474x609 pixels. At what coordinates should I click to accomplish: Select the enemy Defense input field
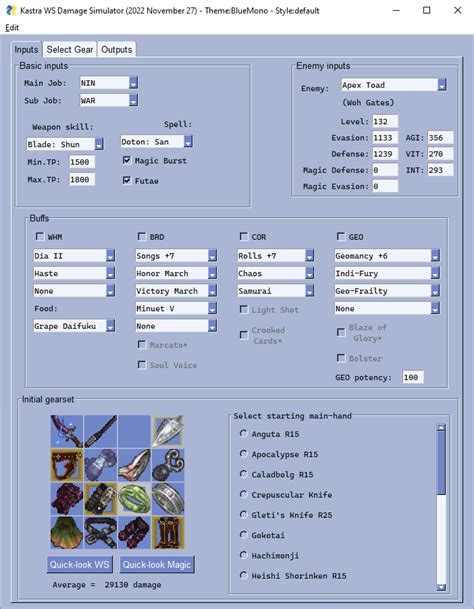[385, 154]
